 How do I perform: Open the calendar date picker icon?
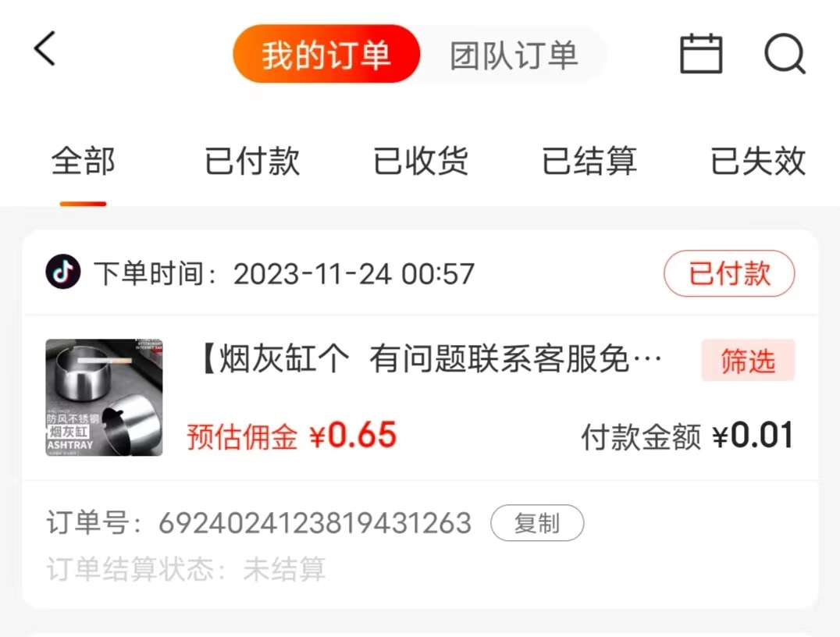coord(701,53)
